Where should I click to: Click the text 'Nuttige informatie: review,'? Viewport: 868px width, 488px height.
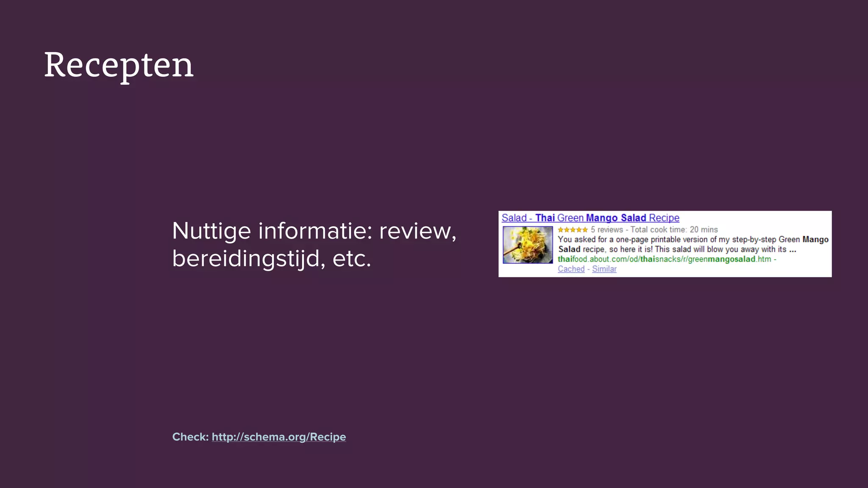pos(314,231)
